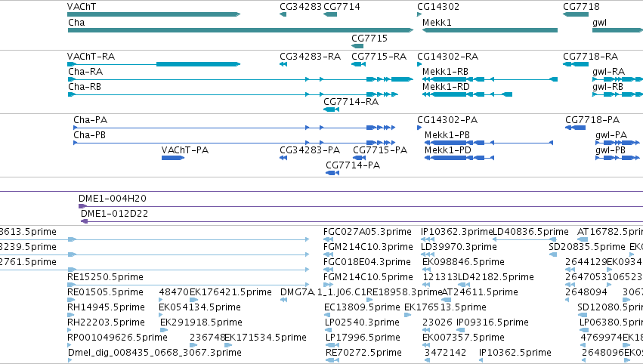Select the EC13809.5prime EST label

362,307
